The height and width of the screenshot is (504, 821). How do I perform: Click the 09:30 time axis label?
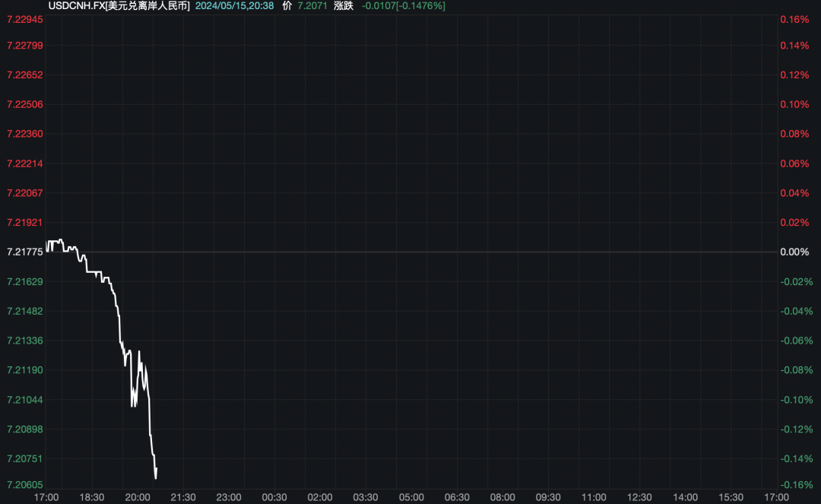coord(548,497)
